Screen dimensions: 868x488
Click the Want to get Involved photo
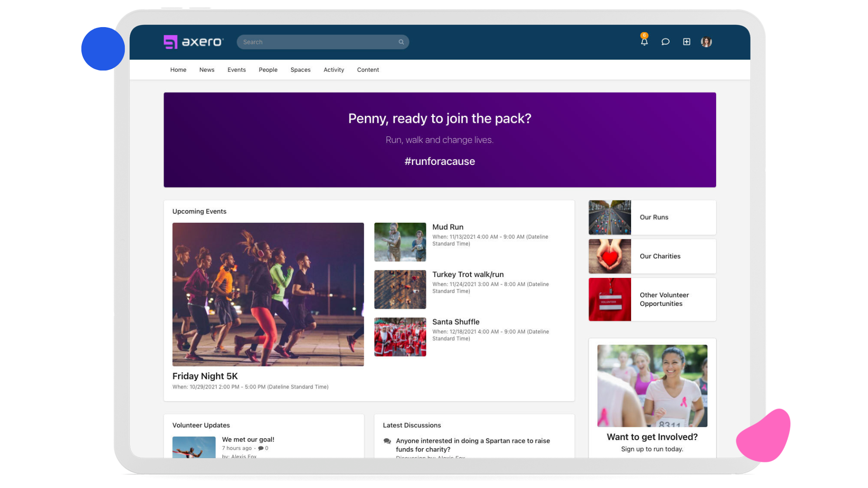coord(651,385)
